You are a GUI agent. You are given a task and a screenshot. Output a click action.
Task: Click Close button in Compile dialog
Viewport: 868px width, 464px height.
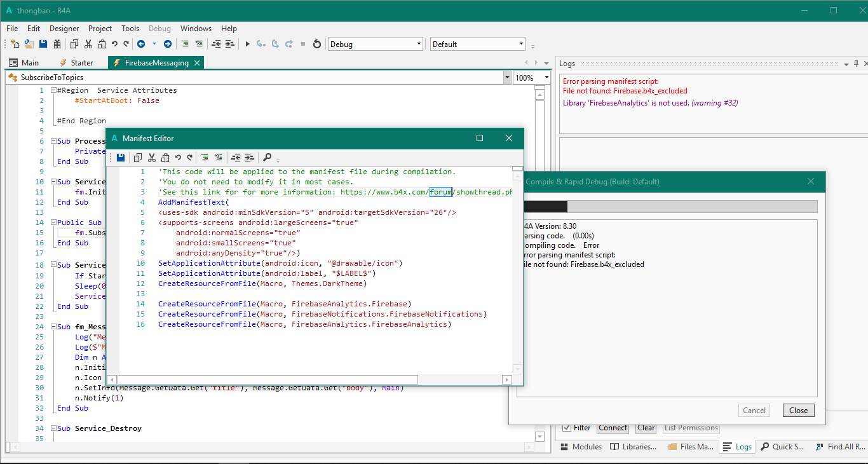[798, 410]
